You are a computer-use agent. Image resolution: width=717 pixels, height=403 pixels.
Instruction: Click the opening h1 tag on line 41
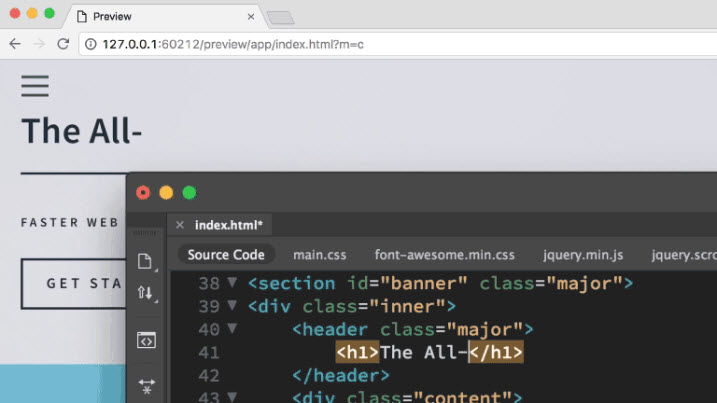[x=357, y=352]
